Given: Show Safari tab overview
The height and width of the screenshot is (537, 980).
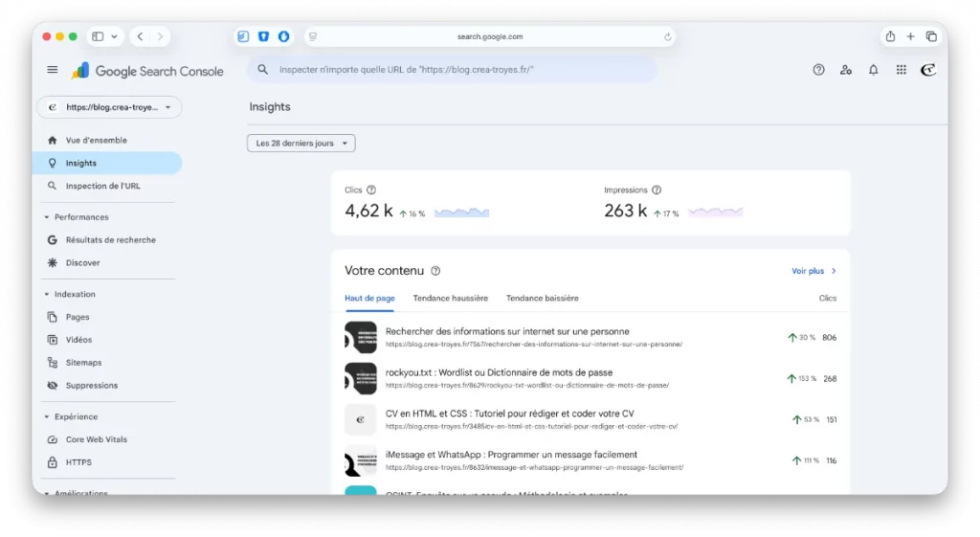Looking at the screenshot, I should tap(931, 36).
